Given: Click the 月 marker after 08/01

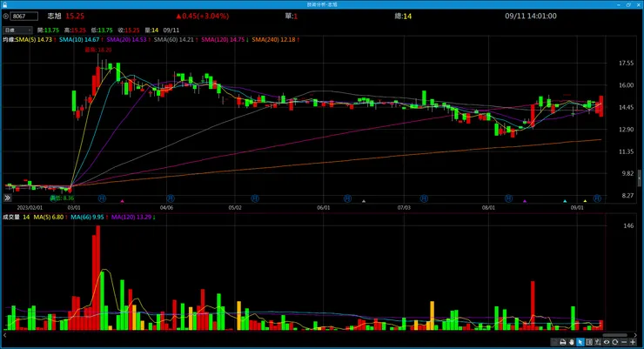Looking at the screenshot, I should click(x=508, y=198).
